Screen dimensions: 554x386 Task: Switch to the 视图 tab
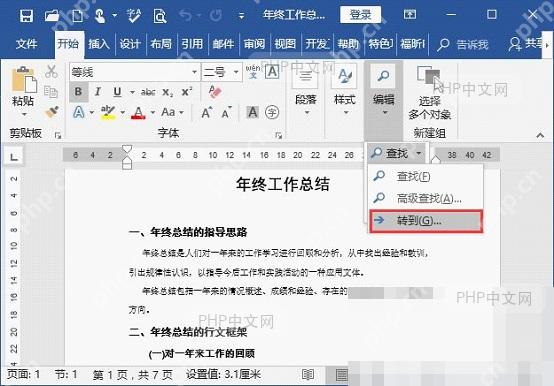(x=285, y=44)
